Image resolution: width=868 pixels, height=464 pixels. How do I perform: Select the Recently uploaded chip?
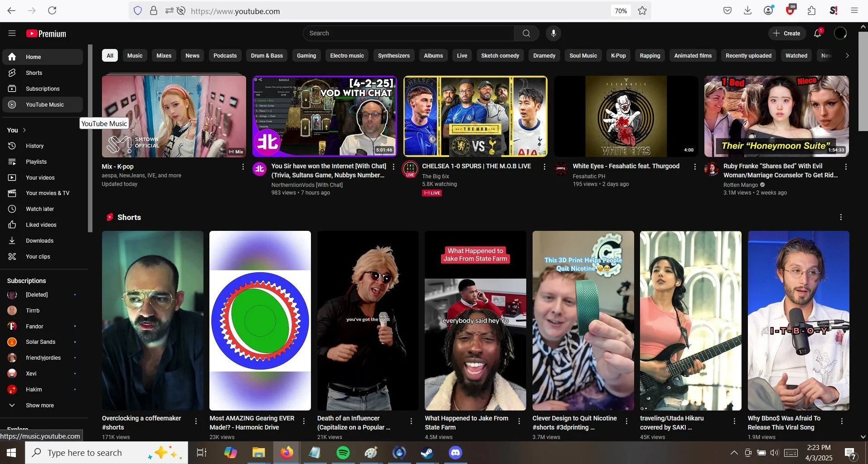tap(748, 55)
